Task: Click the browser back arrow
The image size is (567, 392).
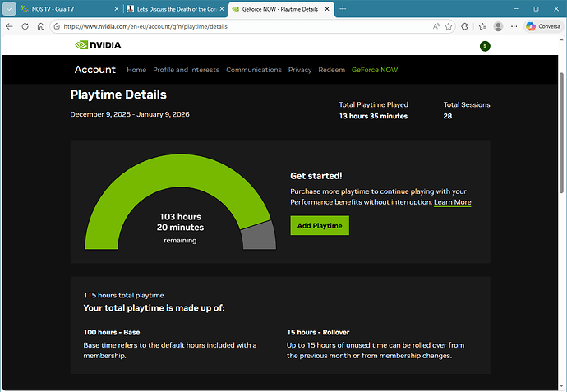Action: (9, 26)
